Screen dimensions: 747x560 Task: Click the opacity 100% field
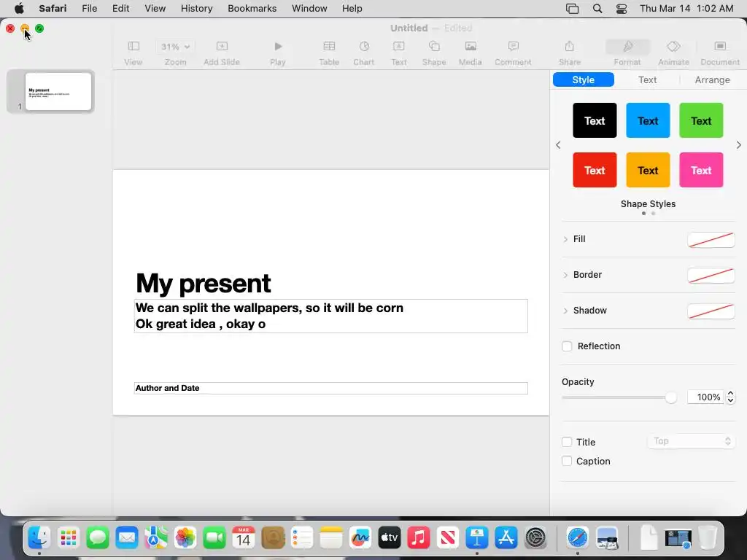pyautogui.click(x=705, y=397)
